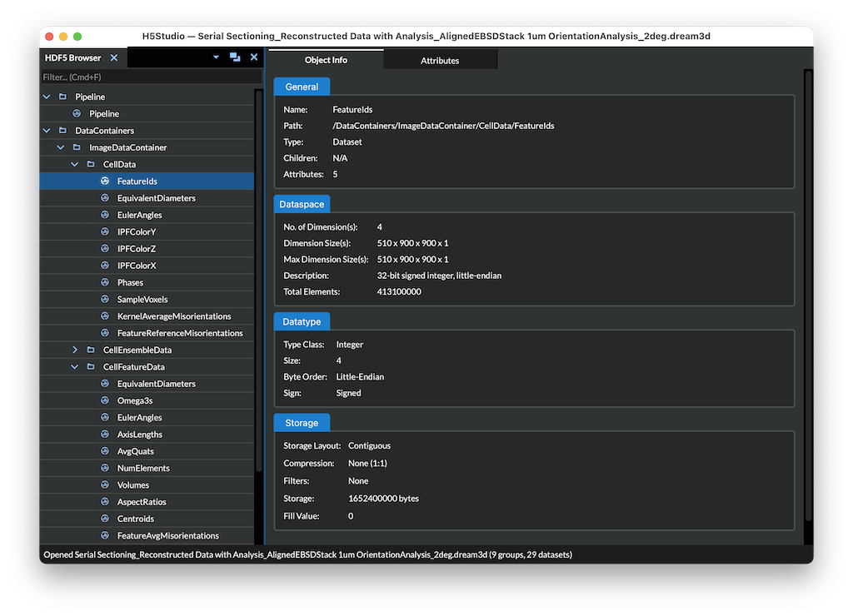Expand the CellEnsembleData group
The width and height of the screenshot is (853, 616).
pos(74,350)
